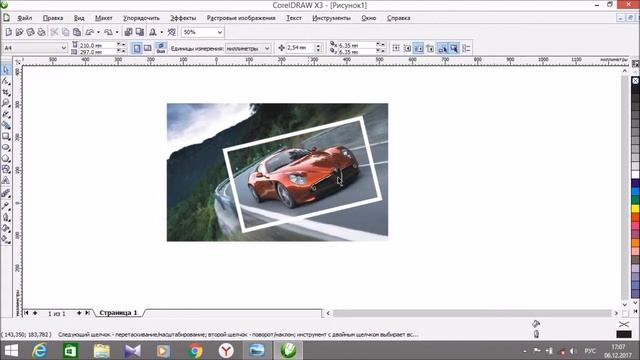The height and width of the screenshot is (360, 640).
Task: Click the Export icon in the toolbar
Action: tap(140, 32)
